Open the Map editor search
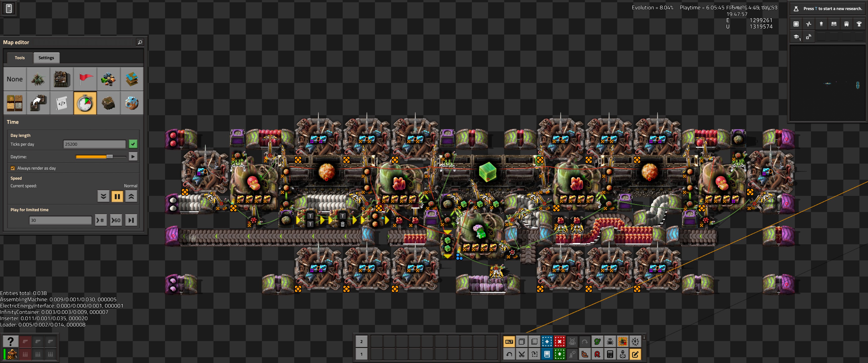Screen dimensions: 868x363 [x=140, y=42]
